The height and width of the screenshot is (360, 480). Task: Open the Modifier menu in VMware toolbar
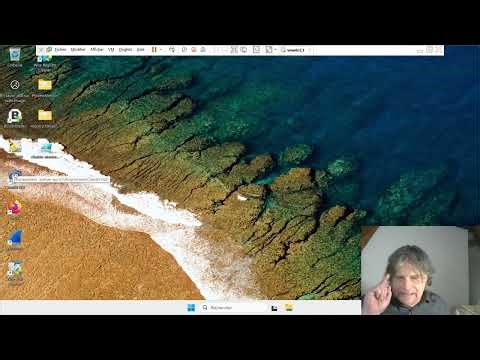78,50
